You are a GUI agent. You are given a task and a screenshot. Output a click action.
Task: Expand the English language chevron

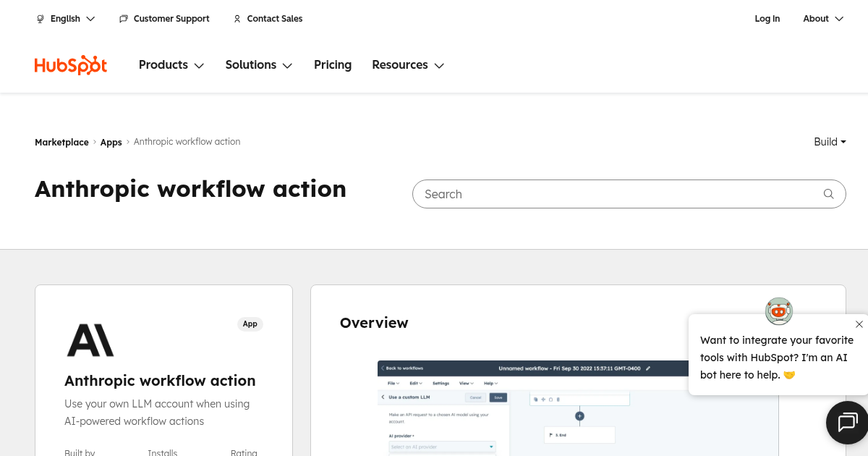(90, 19)
